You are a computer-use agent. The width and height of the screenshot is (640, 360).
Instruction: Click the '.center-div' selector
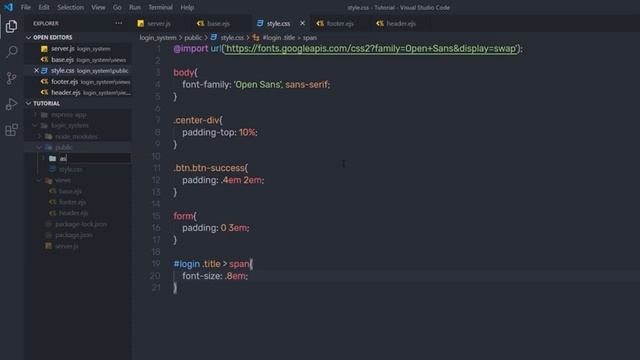[x=196, y=120]
